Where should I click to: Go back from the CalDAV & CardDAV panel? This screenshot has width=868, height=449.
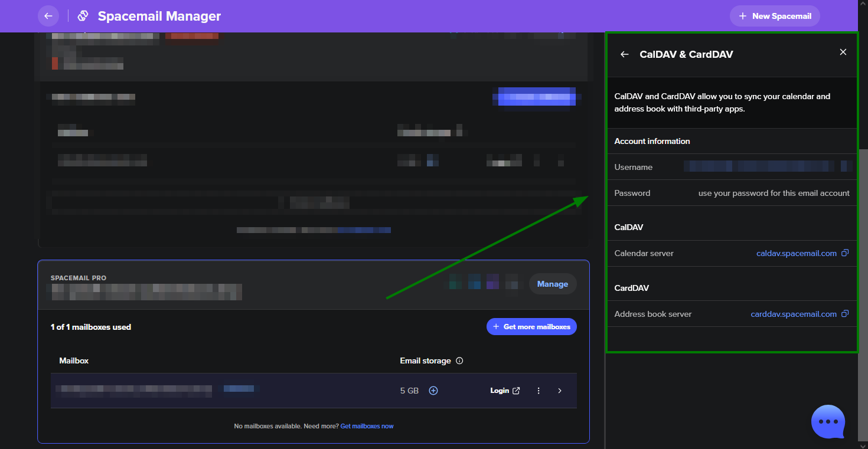pyautogui.click(x=624, y=54)
